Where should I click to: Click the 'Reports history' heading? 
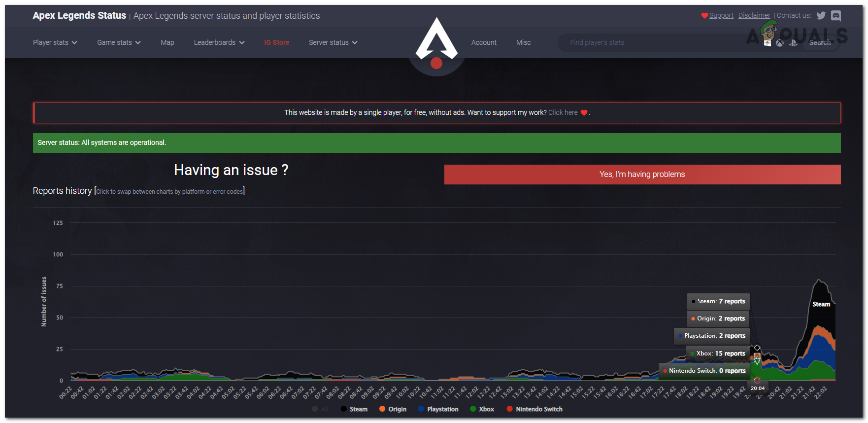[x=62, y=191]
